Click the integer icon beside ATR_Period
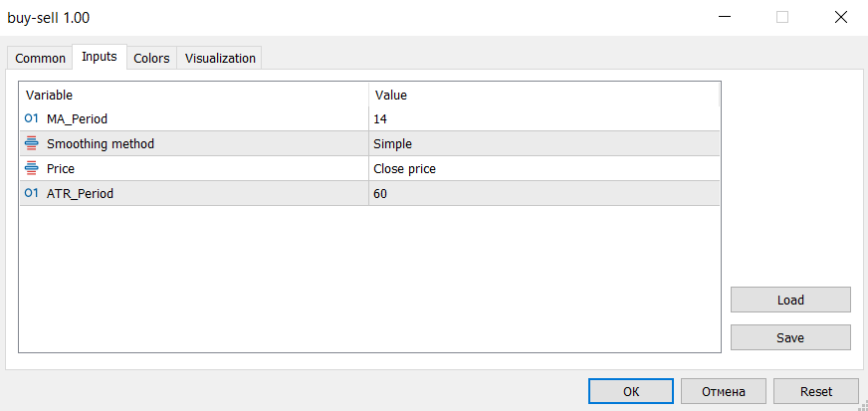Screen dimensions: 868x411 click(x=31, y=193)
